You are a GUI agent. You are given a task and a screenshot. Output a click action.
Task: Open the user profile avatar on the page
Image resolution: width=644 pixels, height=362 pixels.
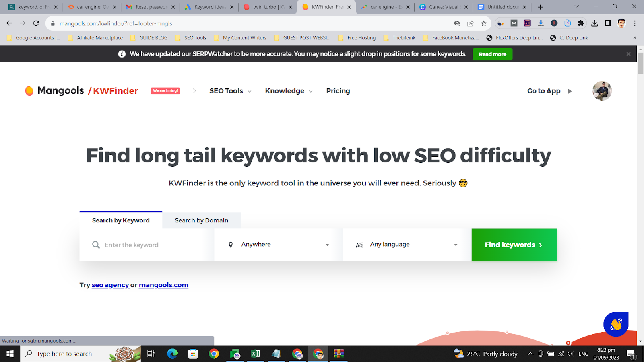tap(602, 91)
